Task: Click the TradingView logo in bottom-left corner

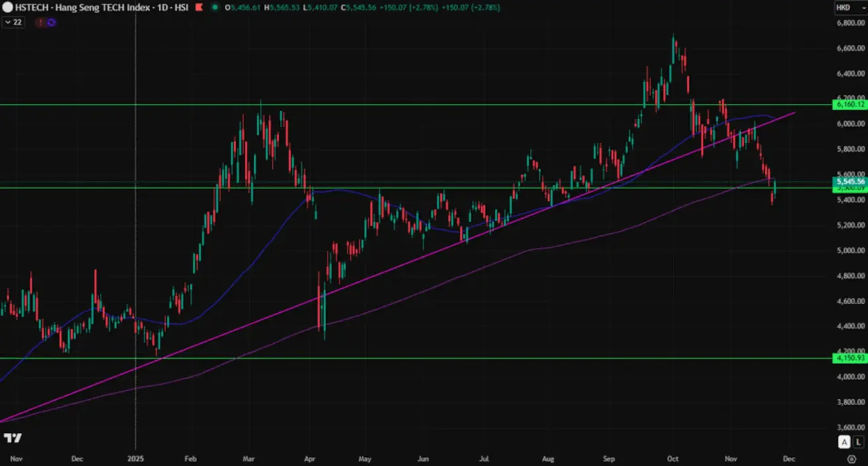Action: [13, 438]
